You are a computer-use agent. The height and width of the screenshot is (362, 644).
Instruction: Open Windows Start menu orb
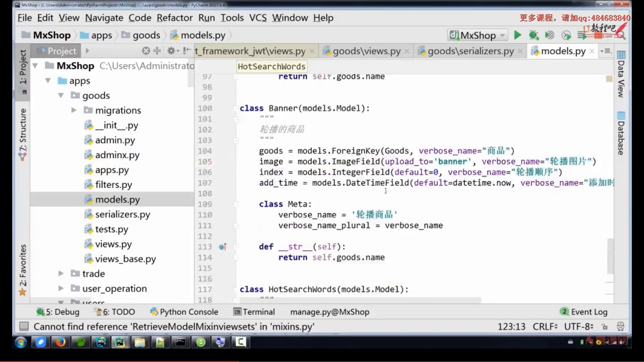coord(21,342)
